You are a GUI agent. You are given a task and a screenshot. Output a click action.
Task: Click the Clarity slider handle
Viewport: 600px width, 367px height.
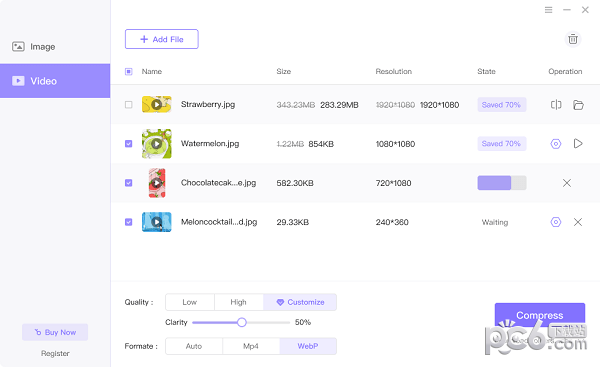[x=241, y=322]
